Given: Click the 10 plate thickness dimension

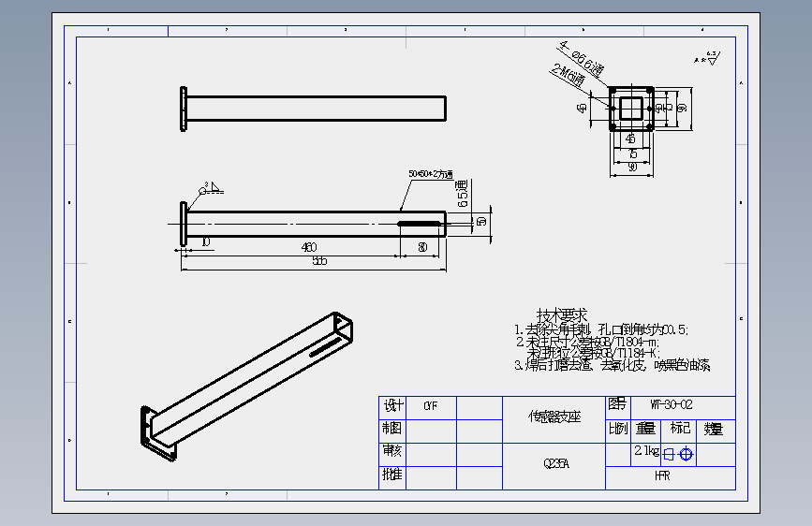Looking at the screenshot, I should [206, 241].
